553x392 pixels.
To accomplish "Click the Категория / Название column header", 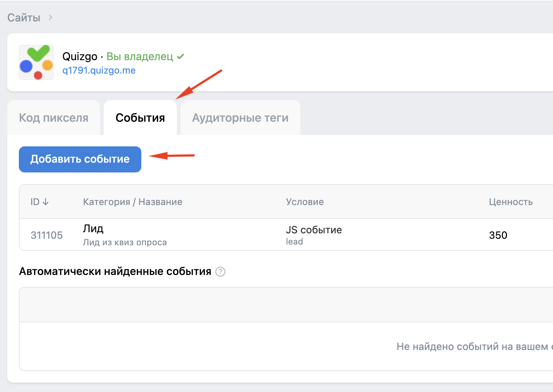I will click(x=133, y=202).
